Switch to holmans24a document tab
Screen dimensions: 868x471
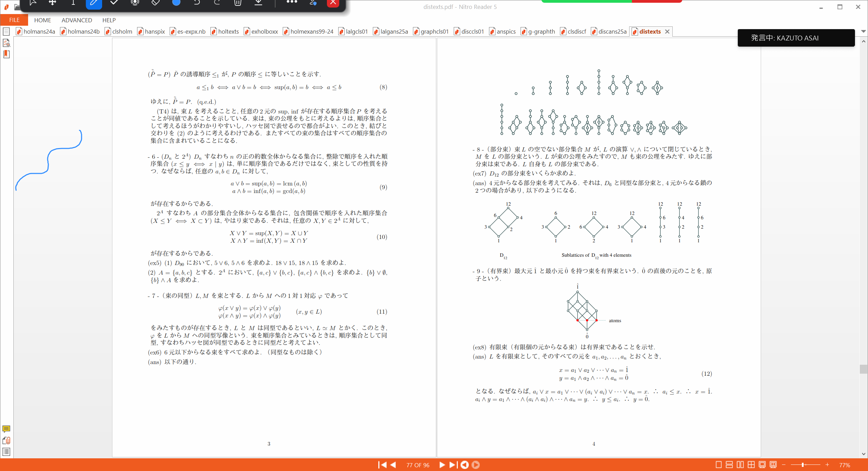tap(36, 32)
